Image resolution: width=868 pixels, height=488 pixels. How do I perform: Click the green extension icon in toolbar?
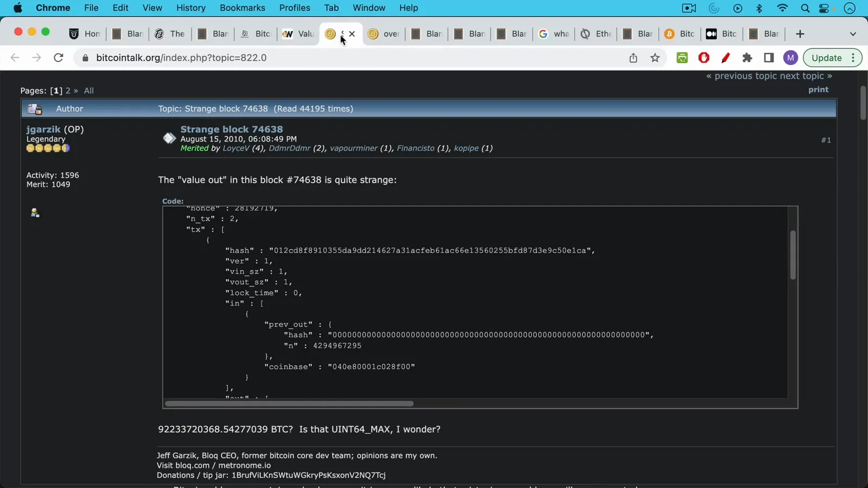pyautogui.click(x=682, y=57)
